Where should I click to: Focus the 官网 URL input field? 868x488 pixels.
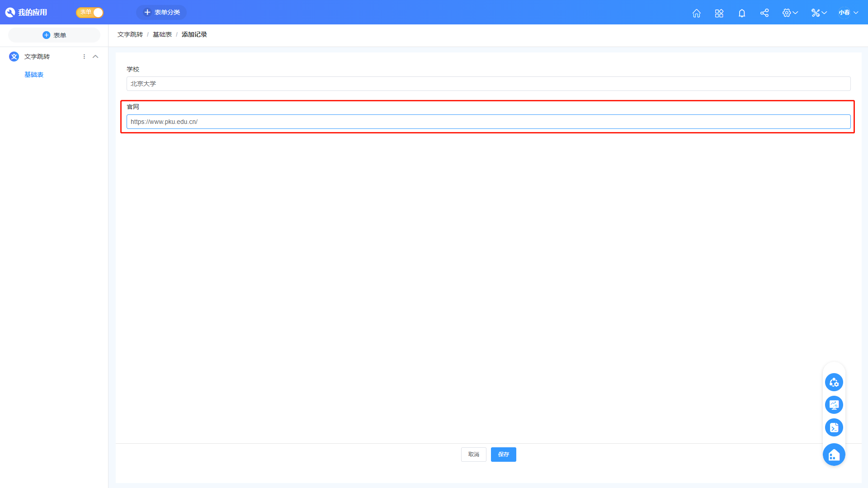tap(488, 122)
